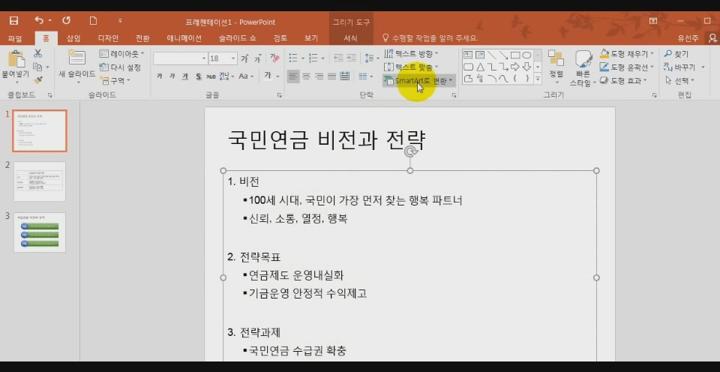This screenshot has width=720, height=372.
Task: Open the font name combo box
Action: point(180,58)
